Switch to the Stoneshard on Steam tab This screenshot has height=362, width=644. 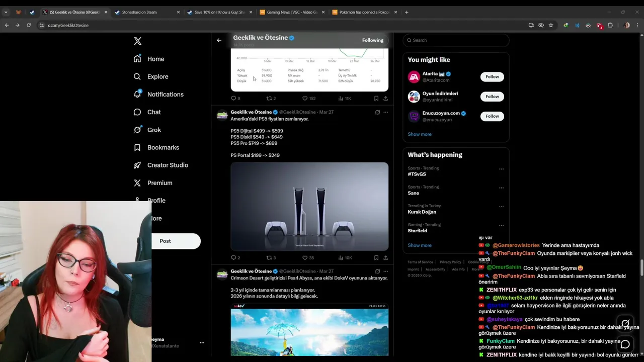[147, 12]
